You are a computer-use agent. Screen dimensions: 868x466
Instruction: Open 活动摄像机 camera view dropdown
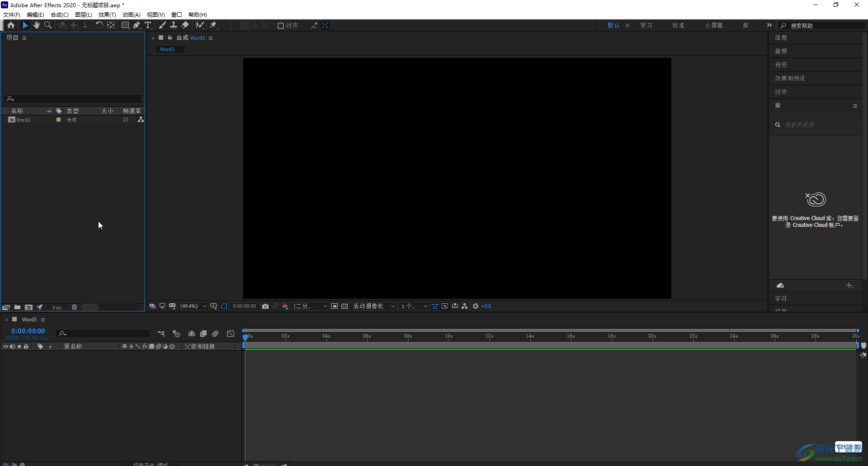[374, 306]
